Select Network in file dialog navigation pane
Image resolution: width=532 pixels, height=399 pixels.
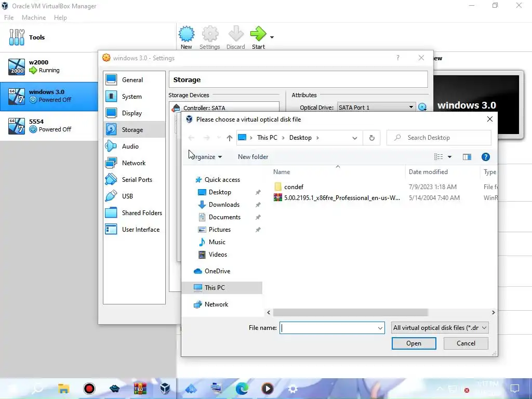tap(216, 304)
